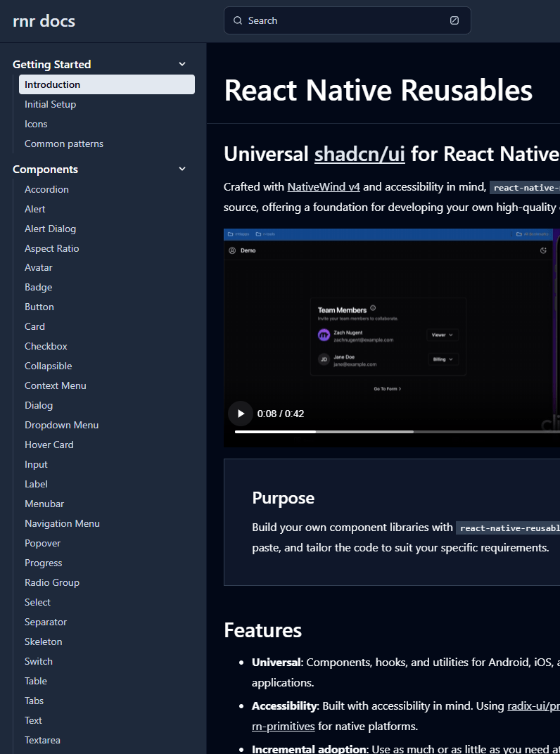
Task: Open Table component page
Action: click(x=36, y=682)
